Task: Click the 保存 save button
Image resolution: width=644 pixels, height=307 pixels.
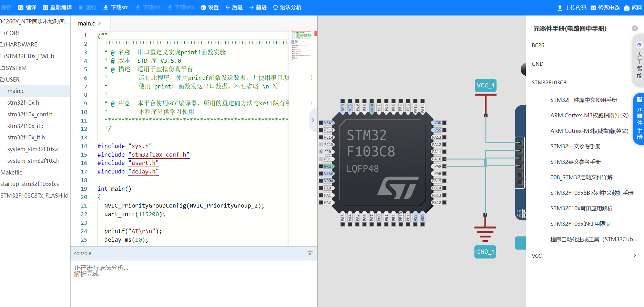Action: [x=6, y=7]
